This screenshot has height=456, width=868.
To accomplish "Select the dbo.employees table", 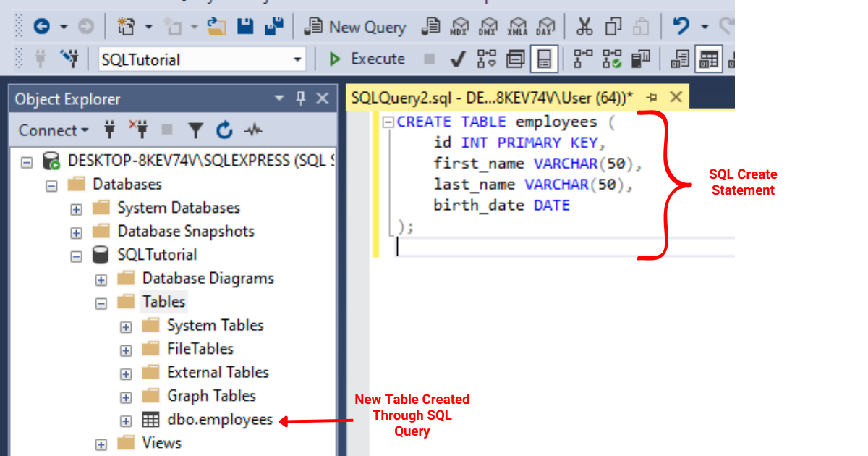I will tap(219, 420).
